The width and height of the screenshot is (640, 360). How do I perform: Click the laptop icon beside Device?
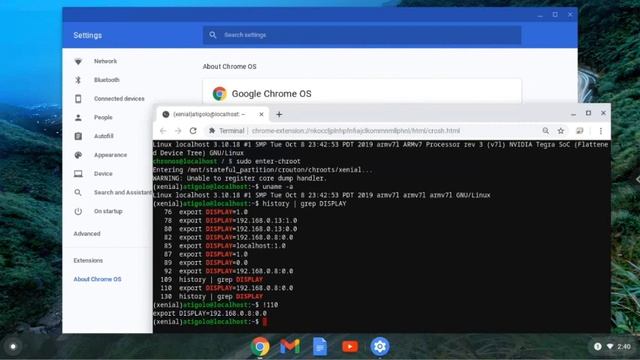pos(78,174)
